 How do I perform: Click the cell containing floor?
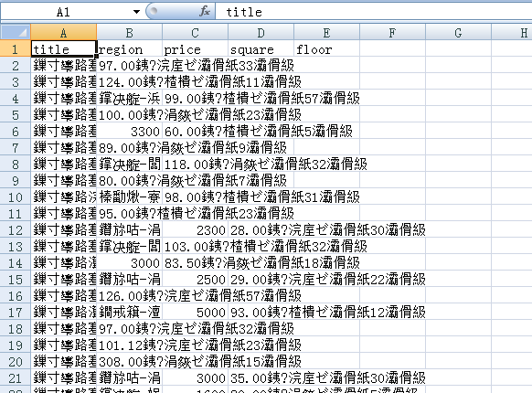click(326, 49)
